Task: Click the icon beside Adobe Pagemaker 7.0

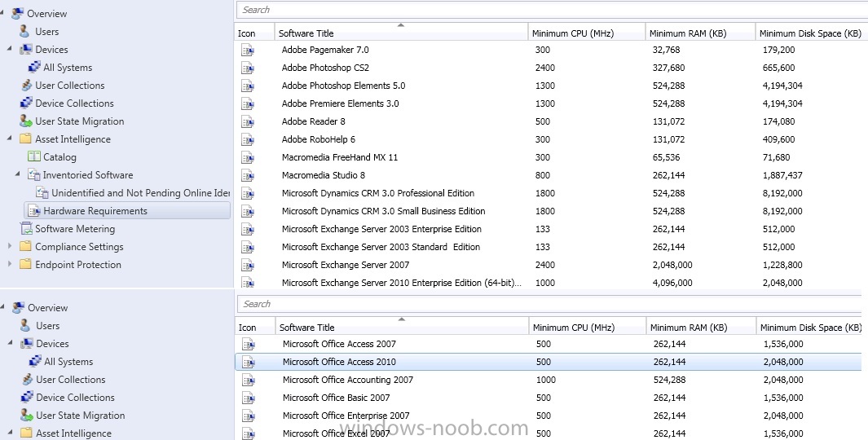Action: point(248,51)
